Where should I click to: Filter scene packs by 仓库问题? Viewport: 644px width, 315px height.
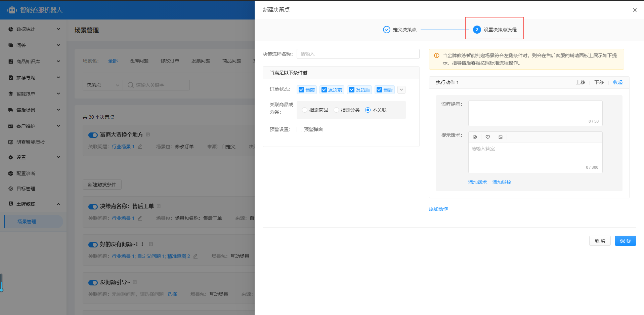[139, 61]
